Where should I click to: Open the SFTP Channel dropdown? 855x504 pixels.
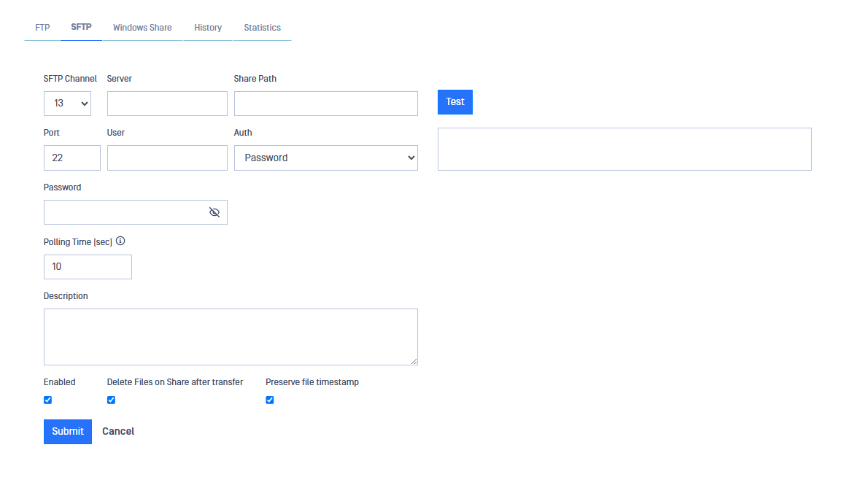(x=68, y=104)
